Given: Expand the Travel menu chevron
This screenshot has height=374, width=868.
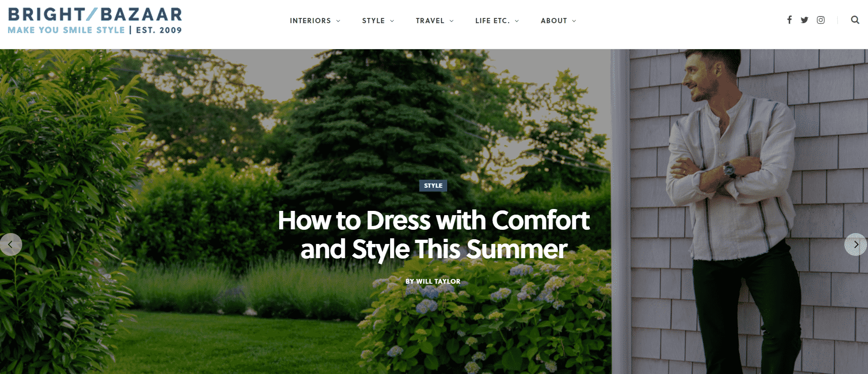Looking at the screenshot, I should tap(451, 21).
